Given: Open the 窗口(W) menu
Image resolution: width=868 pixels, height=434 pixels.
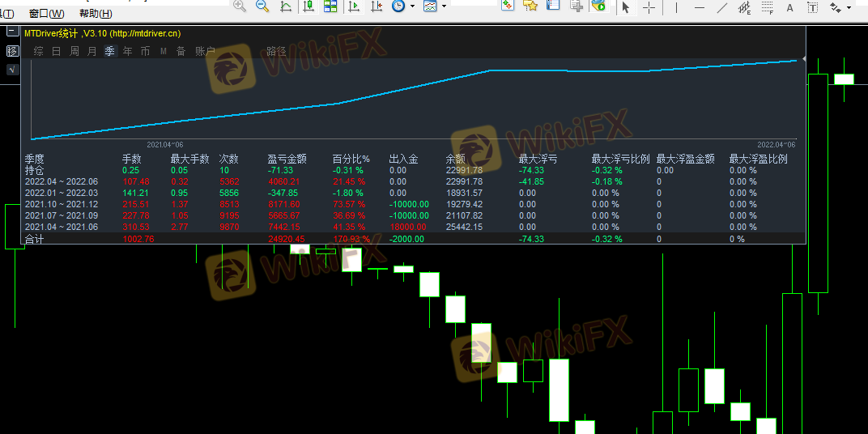Looking at the screenshot, I should pos(46,14).
